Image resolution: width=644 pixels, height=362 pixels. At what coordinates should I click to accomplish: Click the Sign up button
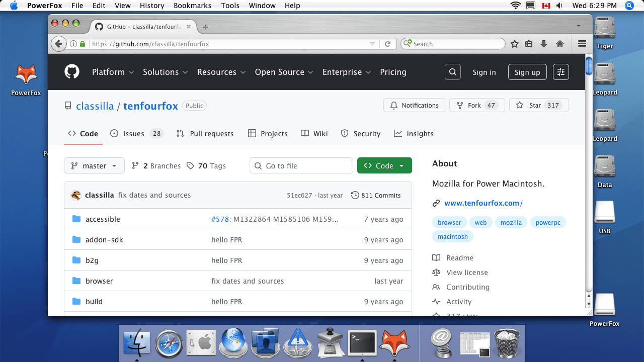527,72
